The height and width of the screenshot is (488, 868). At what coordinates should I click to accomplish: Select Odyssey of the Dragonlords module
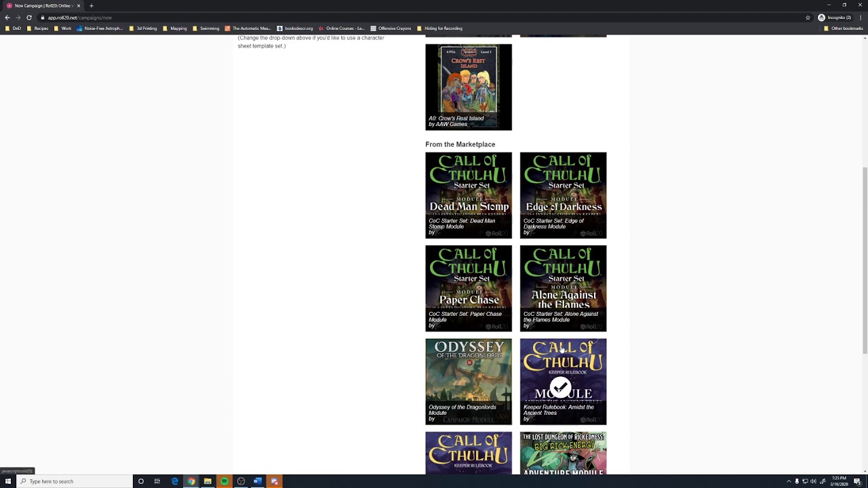click(x=469, y=382)
